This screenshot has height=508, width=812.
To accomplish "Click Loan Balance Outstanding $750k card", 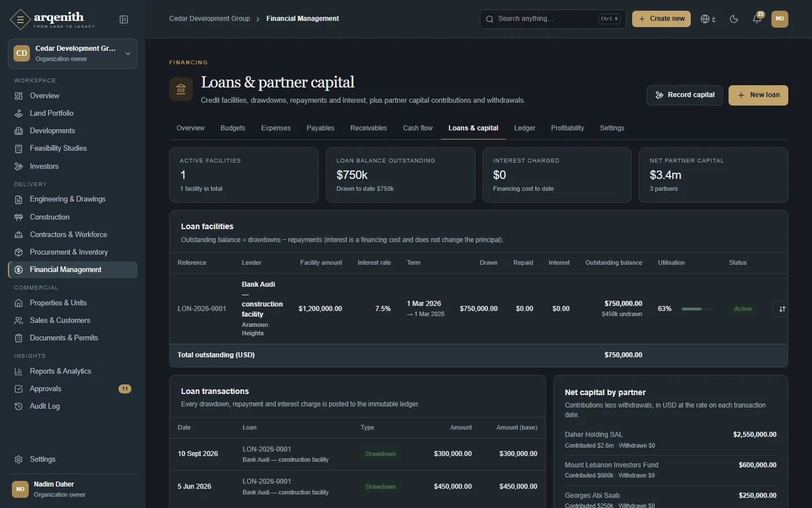I will tap(400, 175).
